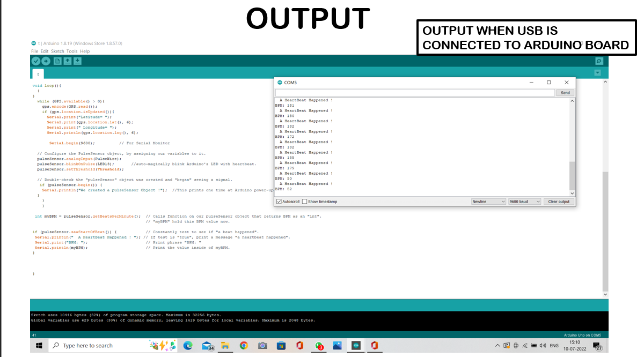This screenshot has height=357, width=644.
Task: Focus the serial message input field
Action: pos(415,93)
